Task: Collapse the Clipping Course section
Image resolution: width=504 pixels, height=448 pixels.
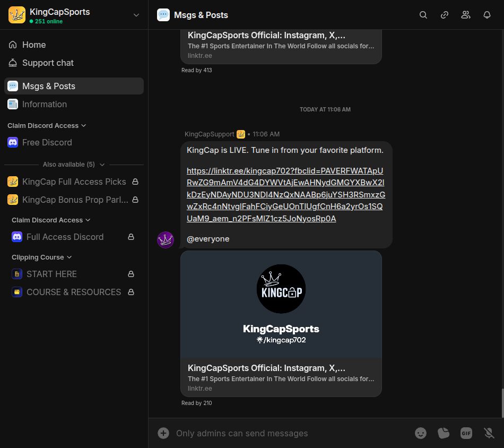Action: pyautogui.click(x=41, y=257)
